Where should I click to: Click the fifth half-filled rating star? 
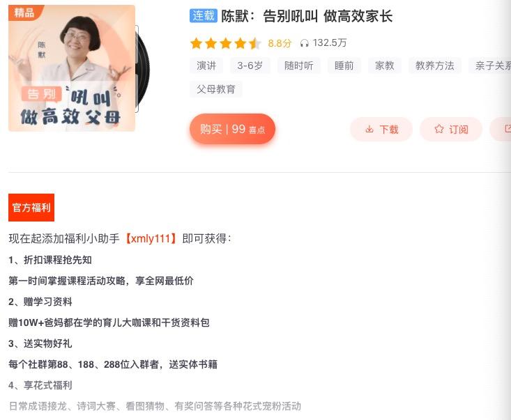pos(255,43)
